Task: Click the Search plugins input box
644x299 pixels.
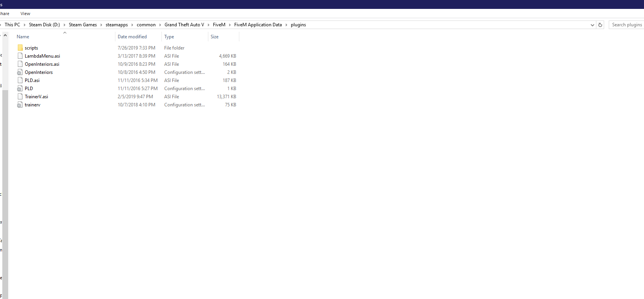Action: 626,25
